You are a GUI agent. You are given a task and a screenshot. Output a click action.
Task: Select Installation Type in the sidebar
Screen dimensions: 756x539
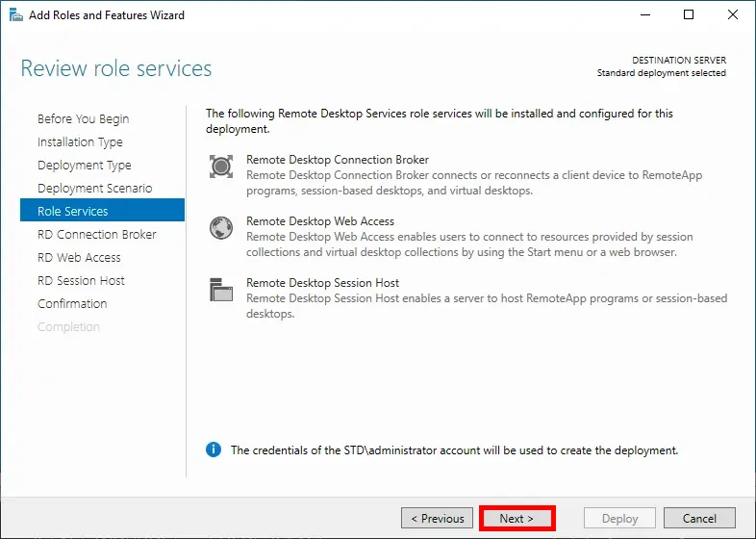[80, 142]
